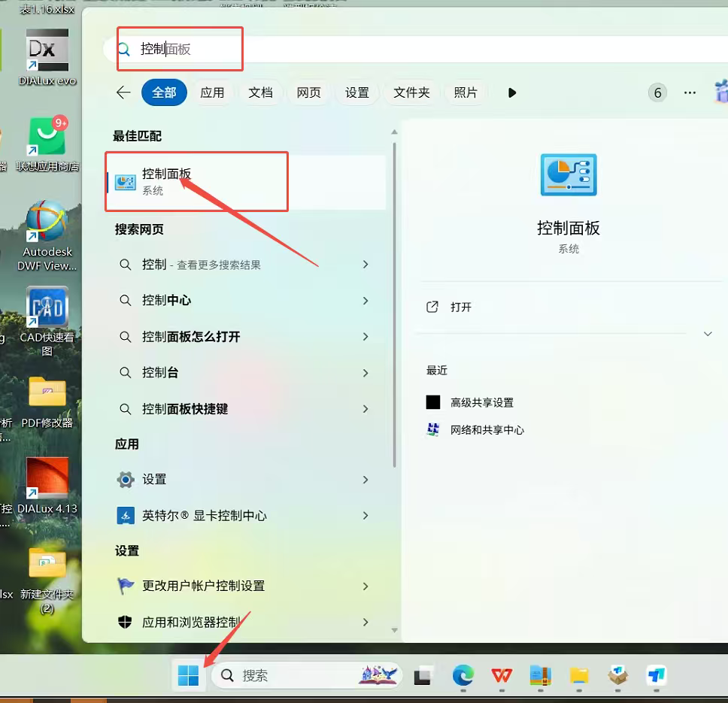Open Microsoft Edge from the taskbar
Viewport: 728px width, 703px height.
[462, 675]
